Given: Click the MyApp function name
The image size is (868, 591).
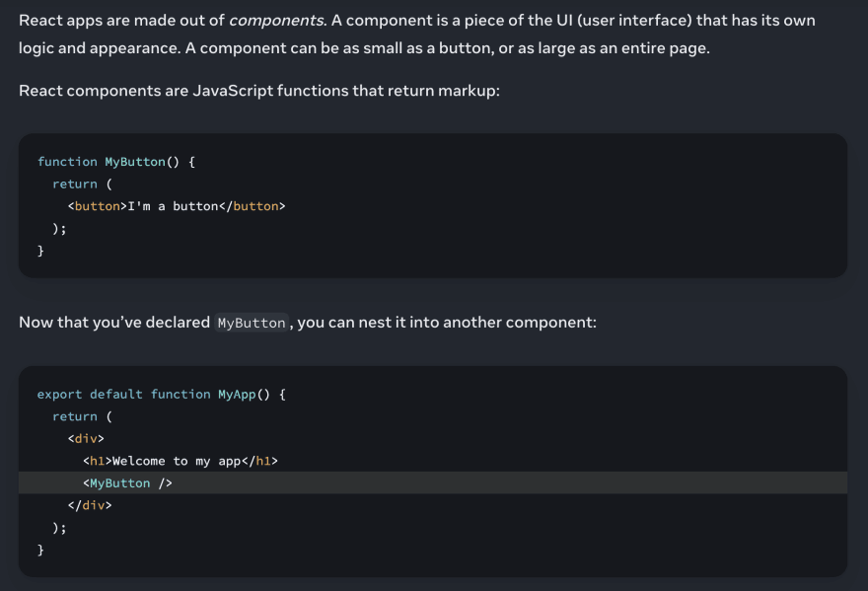Looking at the screenshot, I should [237, 395].
